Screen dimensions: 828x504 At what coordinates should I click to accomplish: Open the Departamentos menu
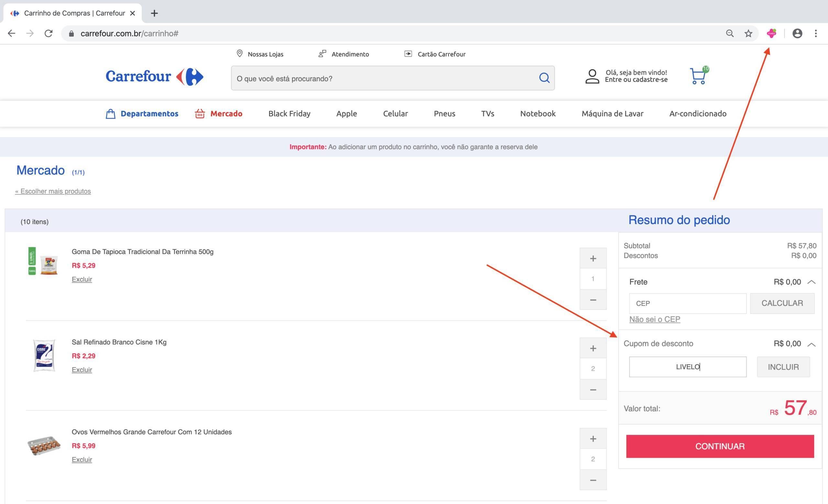coord(149,113)
